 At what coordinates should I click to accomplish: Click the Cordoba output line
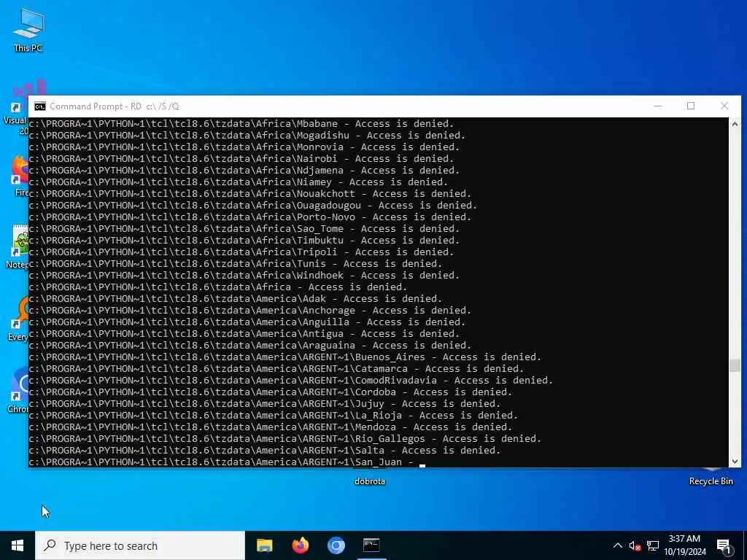(271, 392)
